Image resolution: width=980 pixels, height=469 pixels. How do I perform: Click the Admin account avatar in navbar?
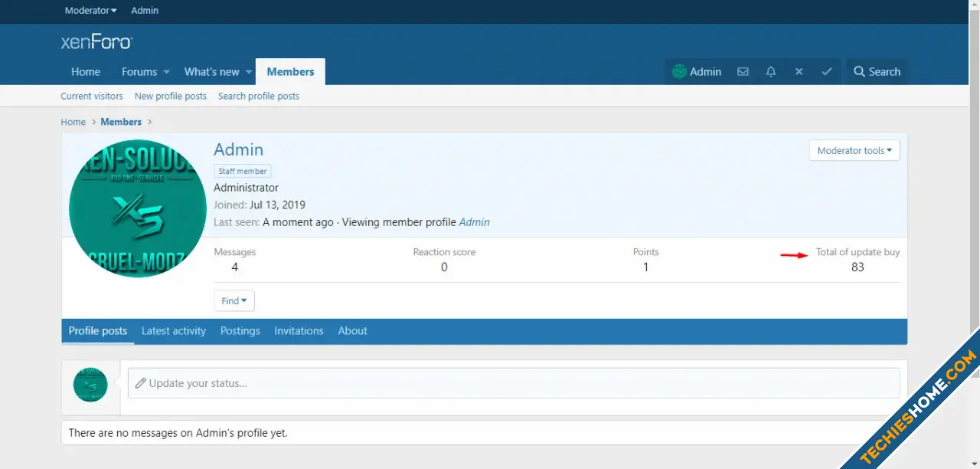pos(679,72)
